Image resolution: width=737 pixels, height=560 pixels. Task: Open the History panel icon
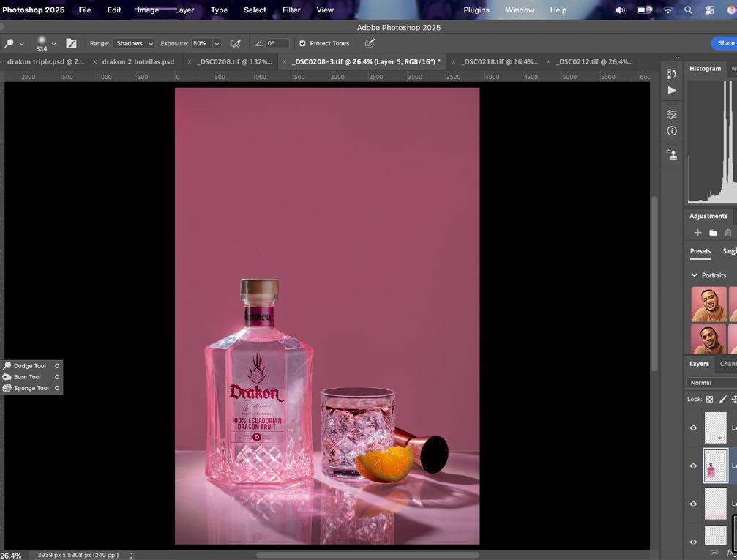(672, 74)
